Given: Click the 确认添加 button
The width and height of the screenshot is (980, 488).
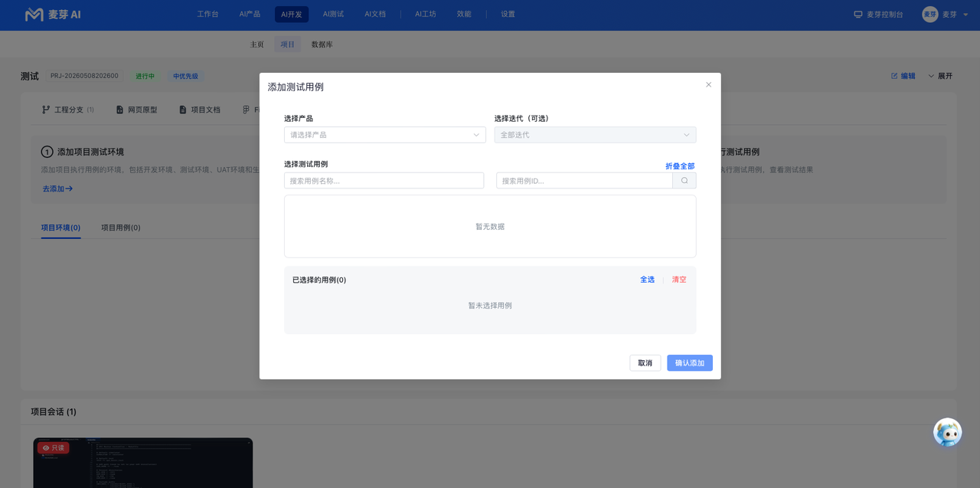Looking at the screenshot, I should point(690,363).
